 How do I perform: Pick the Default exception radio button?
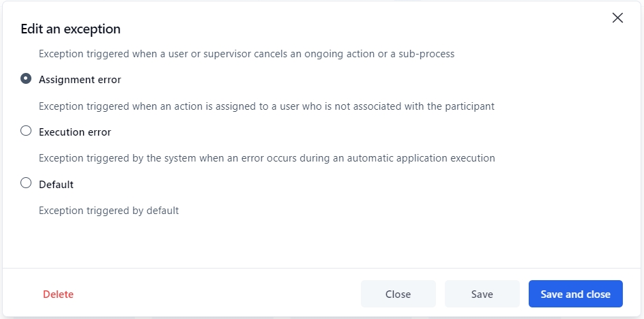coord(26,183)
